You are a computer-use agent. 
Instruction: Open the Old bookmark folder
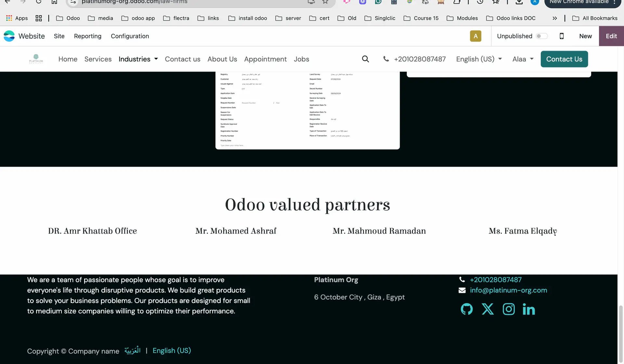pos(347,18)
